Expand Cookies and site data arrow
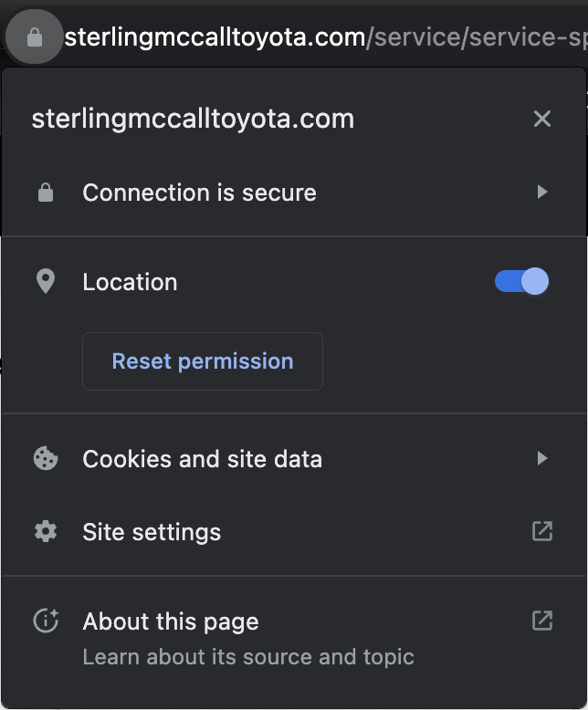Image resolution: width=588 pixels, height=710 pixels. [542, 458]
